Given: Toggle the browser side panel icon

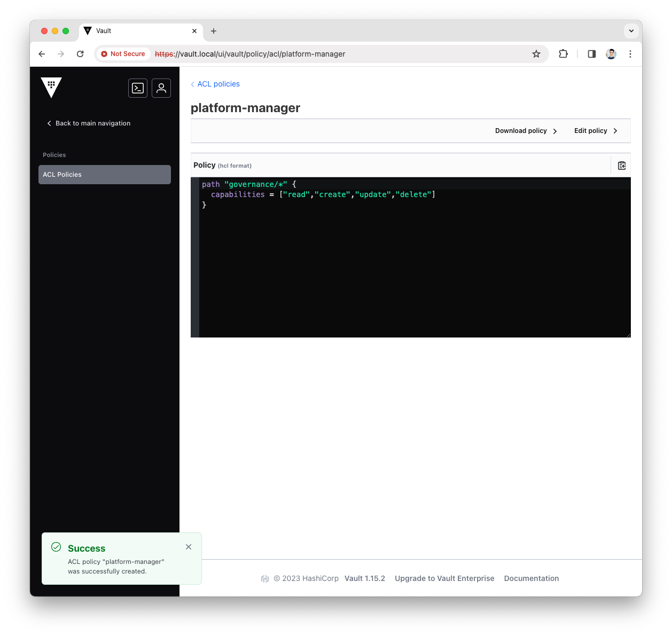Looking at the screenshot, I should pos(591,53).
